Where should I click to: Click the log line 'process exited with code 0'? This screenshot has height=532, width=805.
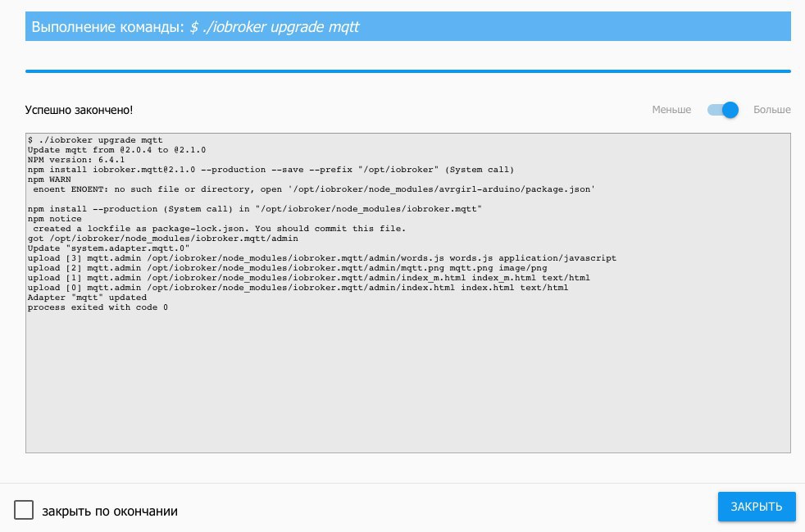98,307
